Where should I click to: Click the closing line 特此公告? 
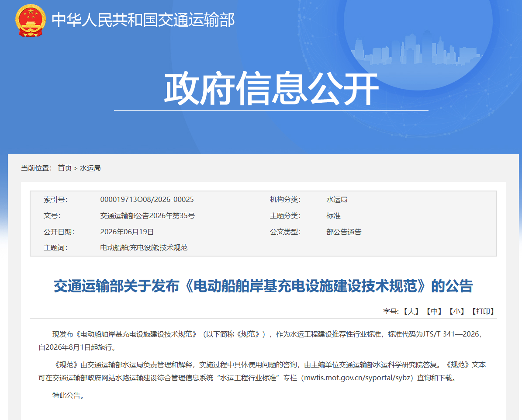pyautogui.click(x=68, y=396)
